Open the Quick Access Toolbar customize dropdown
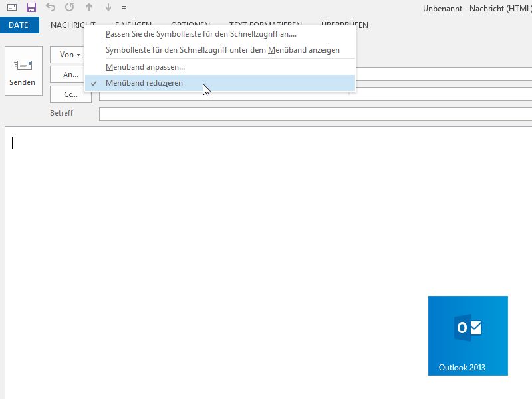532x399 pixels. (x=124, y=7)
